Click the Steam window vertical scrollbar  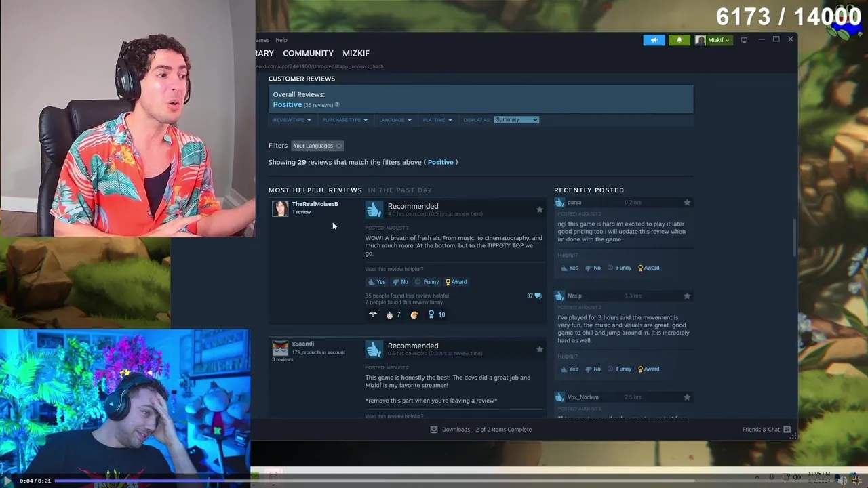click(x=794, y=239)
